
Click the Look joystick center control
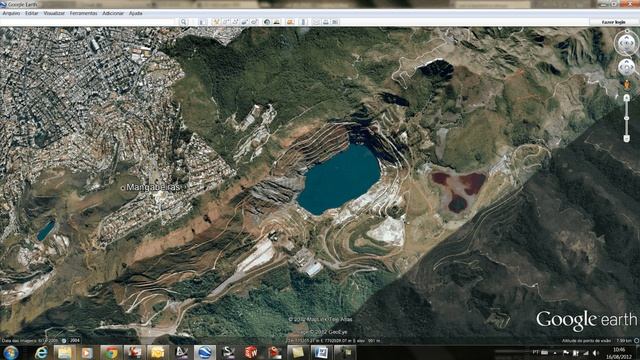[x=627, y=43]
